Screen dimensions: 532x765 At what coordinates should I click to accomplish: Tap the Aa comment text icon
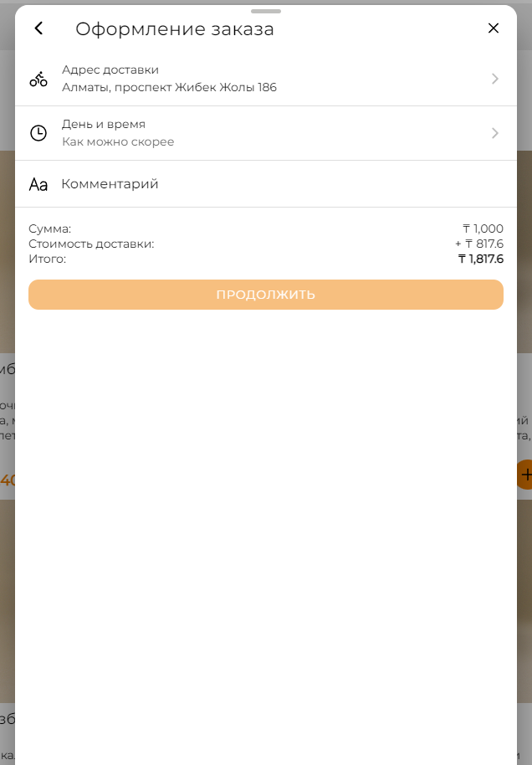coord(38,184)
